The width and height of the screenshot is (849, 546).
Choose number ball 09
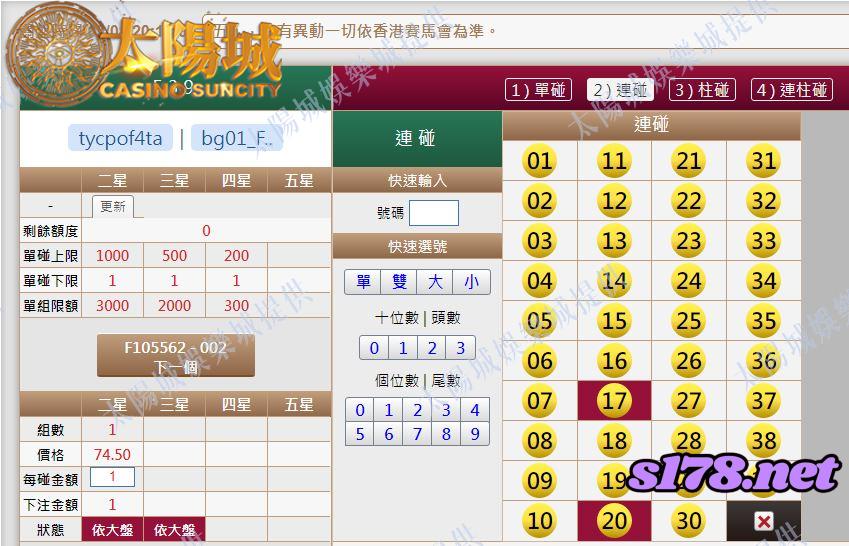[x=539, y=481]
